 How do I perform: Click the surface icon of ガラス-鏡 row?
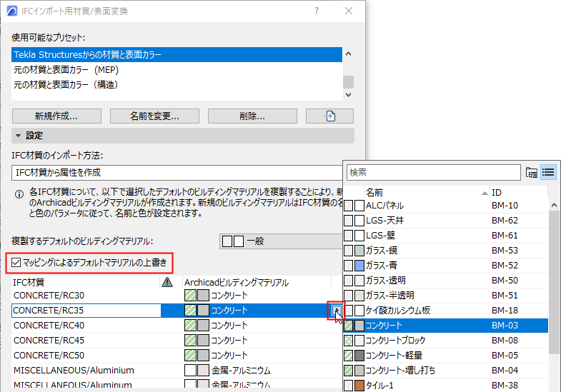click(x=359, y=250)
